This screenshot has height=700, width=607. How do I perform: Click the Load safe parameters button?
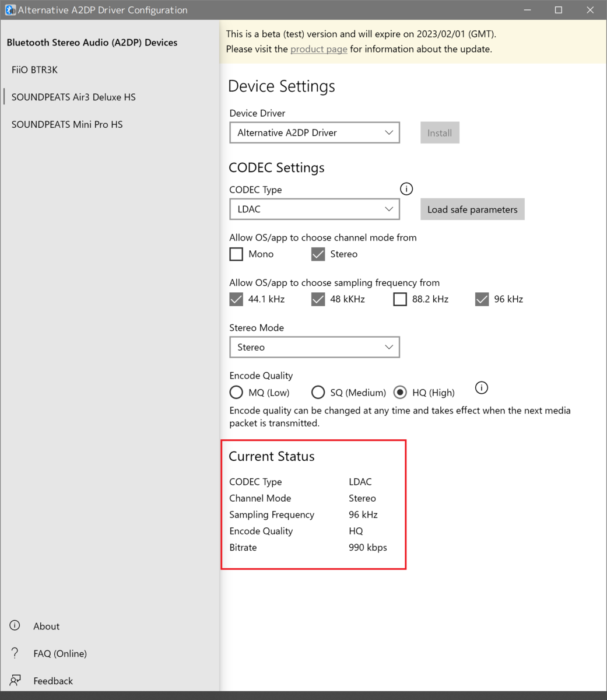click(472, 209)
